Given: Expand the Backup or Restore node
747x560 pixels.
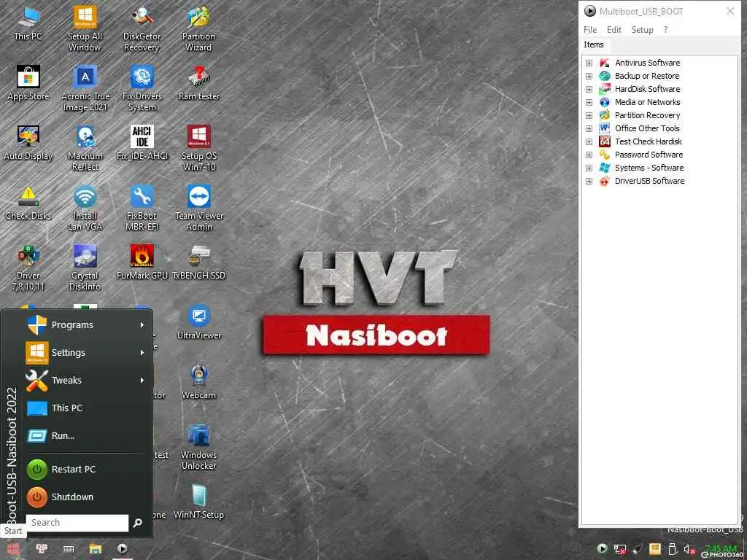Looking at the screenshot, I should (x=589, y=76).
